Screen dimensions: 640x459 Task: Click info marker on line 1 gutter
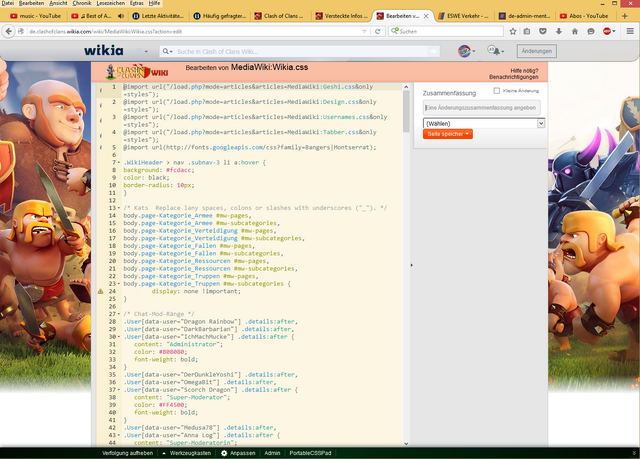pyautogui.click(x=101, y=91)
